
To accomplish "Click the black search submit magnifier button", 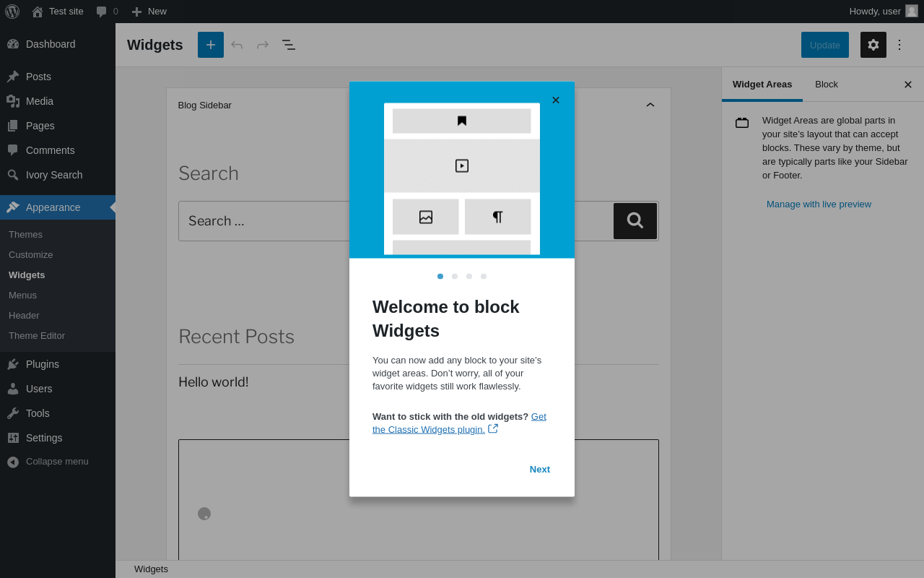I will (635, 221).
